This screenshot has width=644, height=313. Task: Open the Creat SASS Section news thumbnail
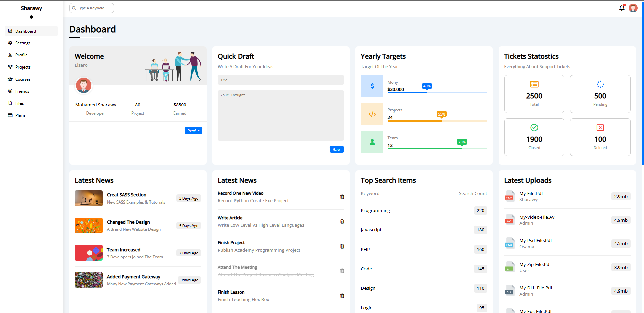(x=89, y=198)
